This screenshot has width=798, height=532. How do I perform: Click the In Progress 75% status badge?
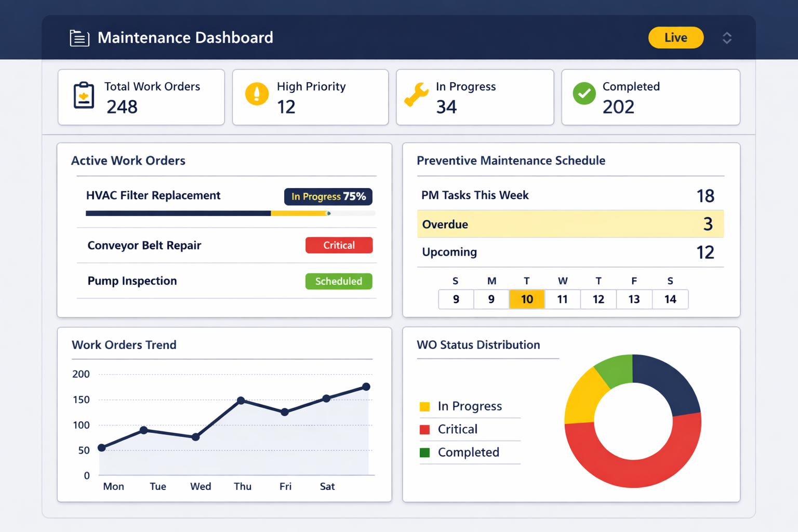(328, 196)
